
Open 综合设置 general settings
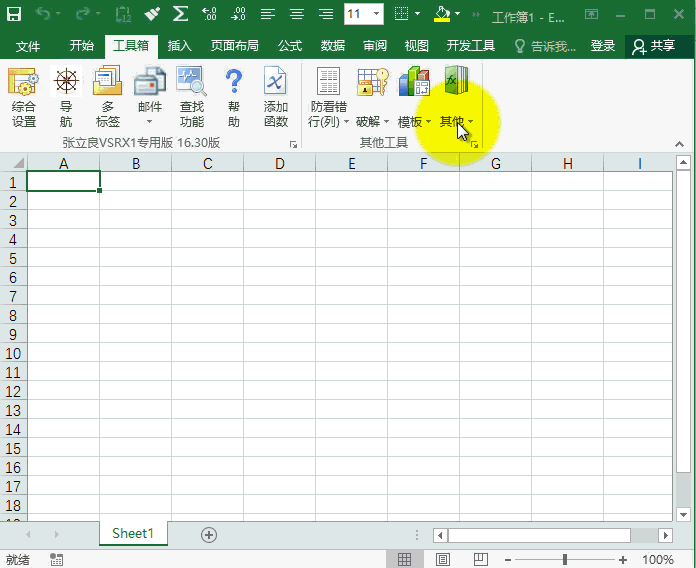tap(24, 98)
